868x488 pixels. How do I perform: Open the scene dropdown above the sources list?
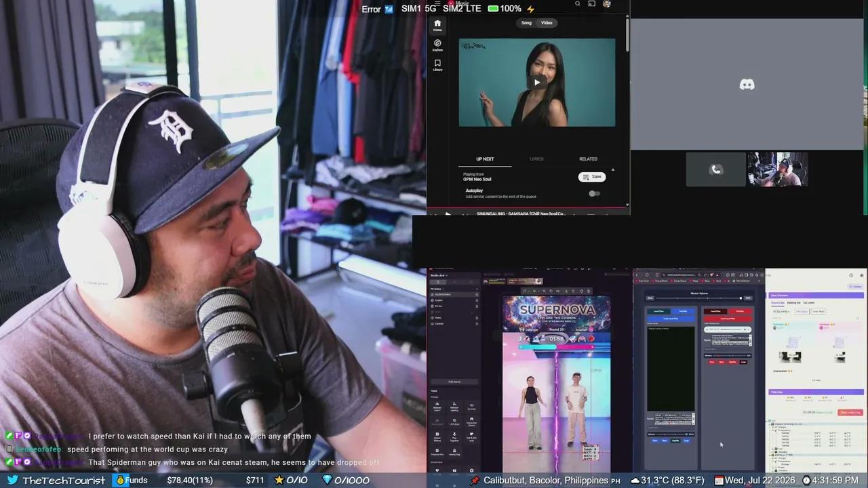pos(437,289)
